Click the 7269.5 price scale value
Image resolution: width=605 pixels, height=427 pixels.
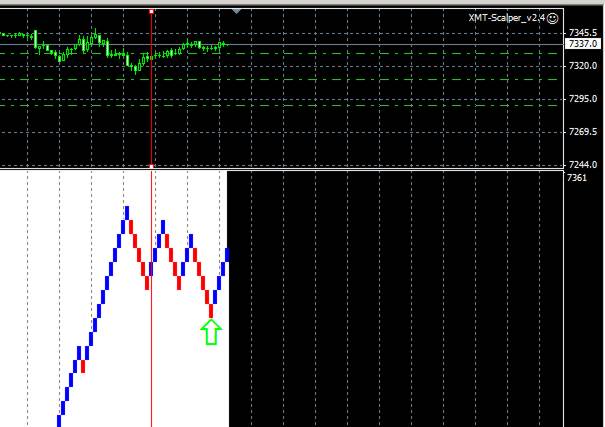click(583, 132)
